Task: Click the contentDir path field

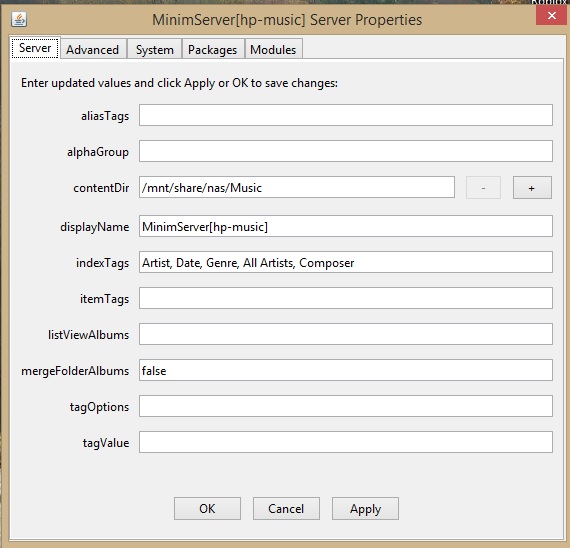Action: (x=297, y=187)
